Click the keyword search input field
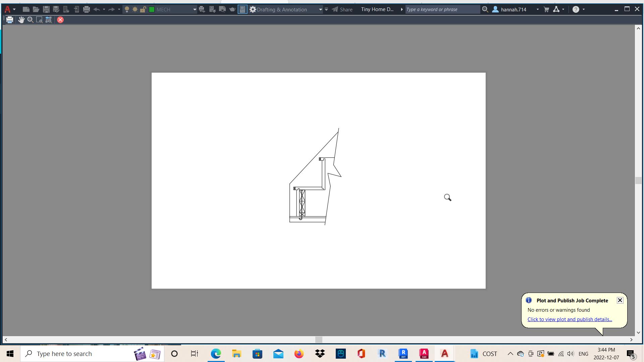 [x=442, y=9]
